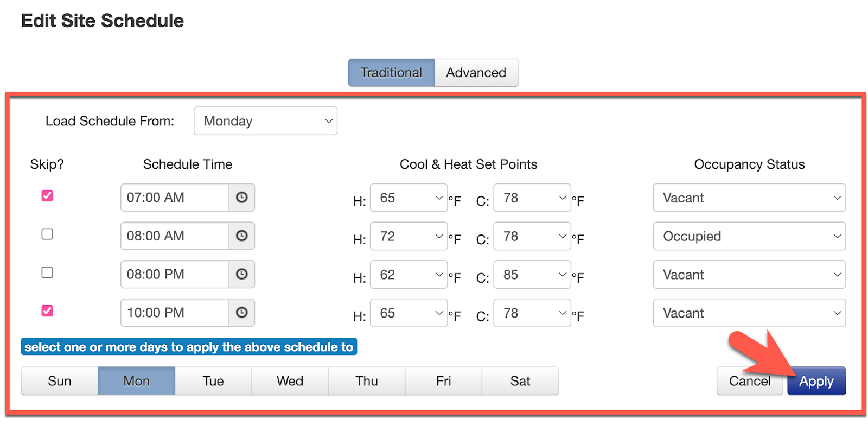Open the Load Schedule From dropdown
The image size is (868, 425).
pos(265,121)
